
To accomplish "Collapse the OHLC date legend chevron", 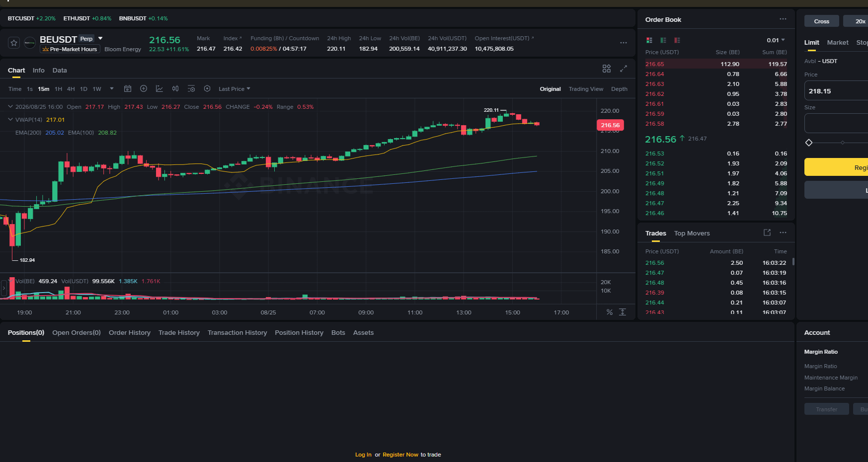I will (x=10, y=106).
